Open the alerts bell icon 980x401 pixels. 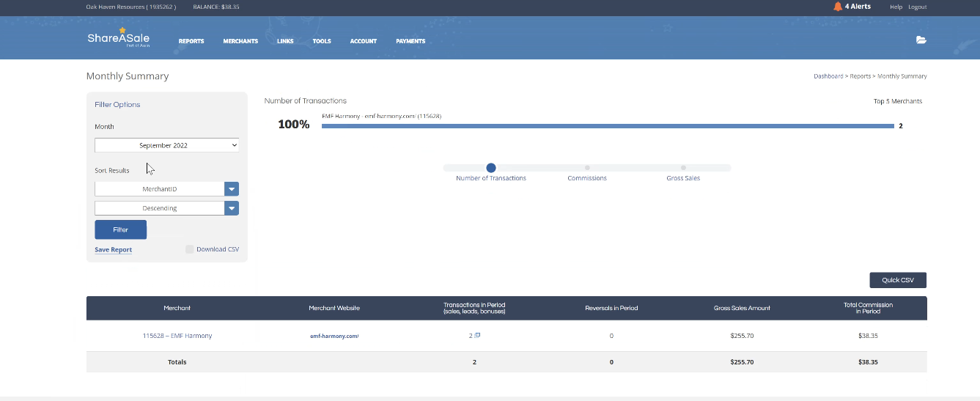[838, 7]
